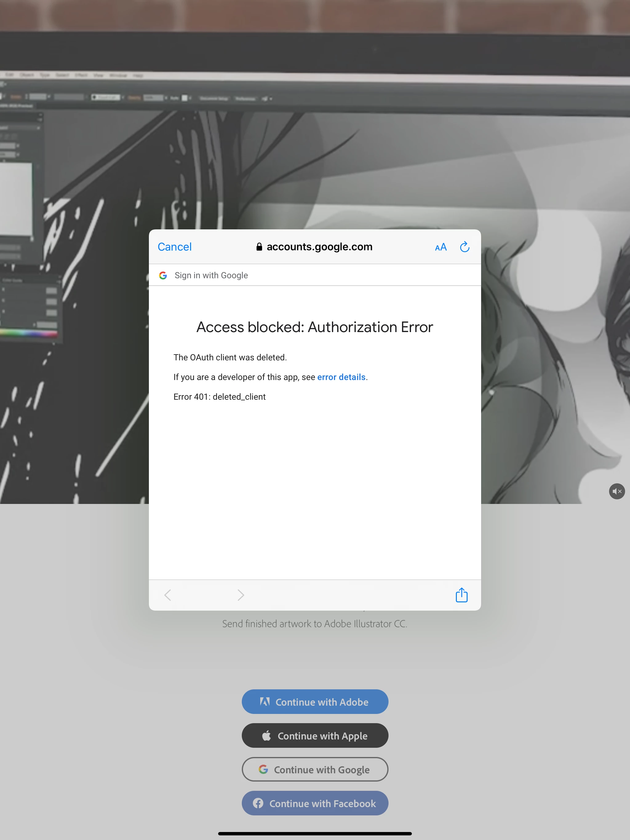Go back with the left chevron
This screenshot has height=840, width=630.
coord(168,595)
